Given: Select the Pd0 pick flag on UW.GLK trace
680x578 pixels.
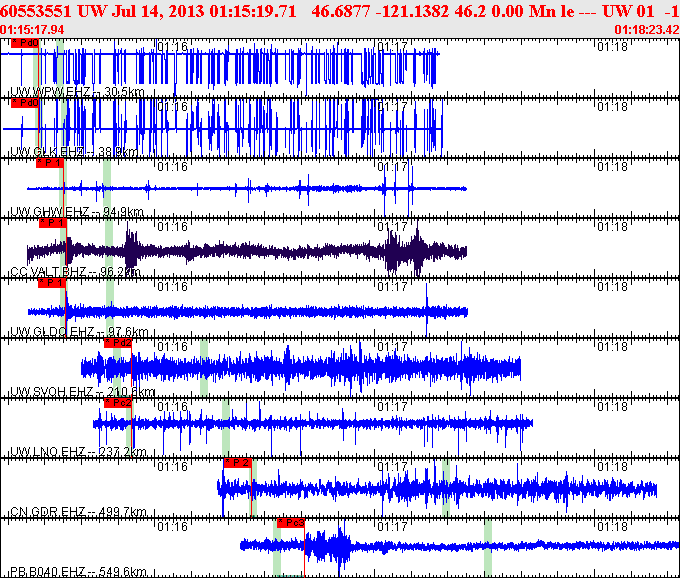Looking at the screenshot, I should click(25, 103).
